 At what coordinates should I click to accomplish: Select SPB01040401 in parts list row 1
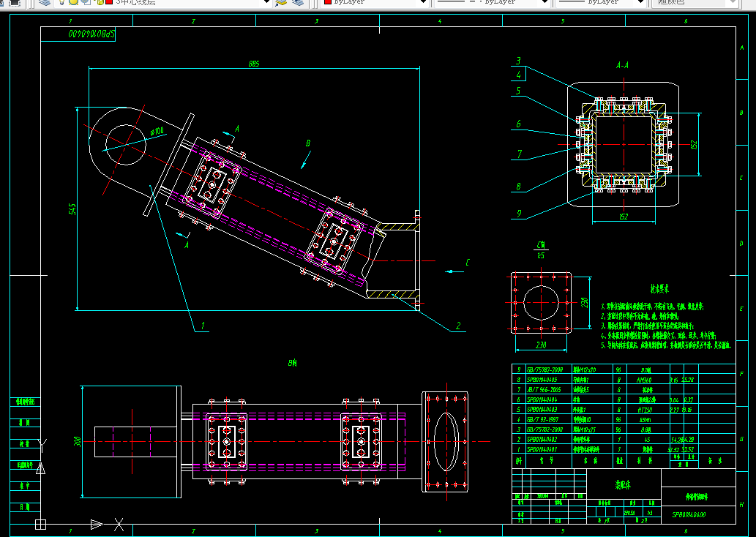tap(542, 449)
